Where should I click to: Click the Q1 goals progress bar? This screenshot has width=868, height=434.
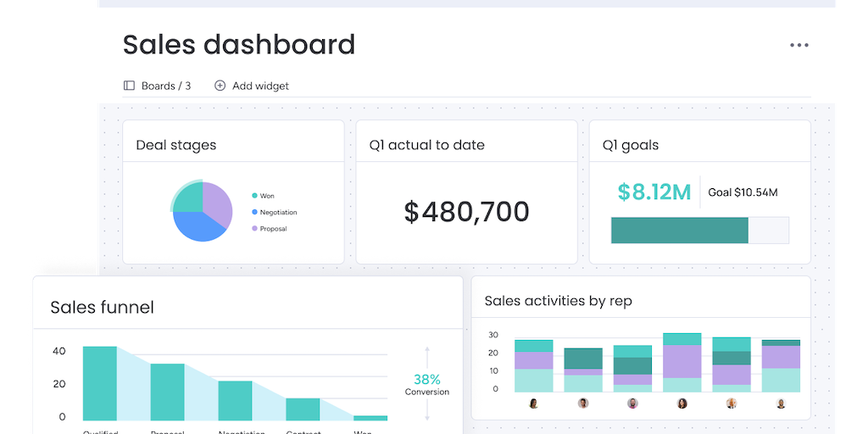(699, 231)
